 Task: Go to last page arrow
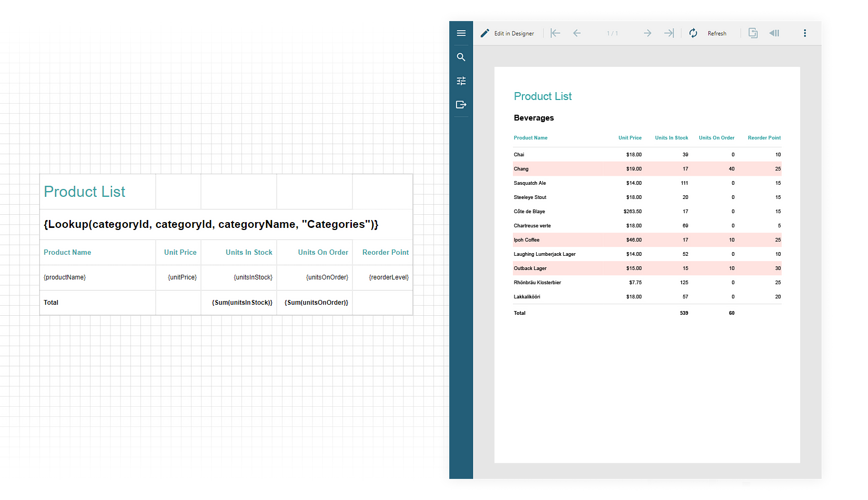(669, 33)
